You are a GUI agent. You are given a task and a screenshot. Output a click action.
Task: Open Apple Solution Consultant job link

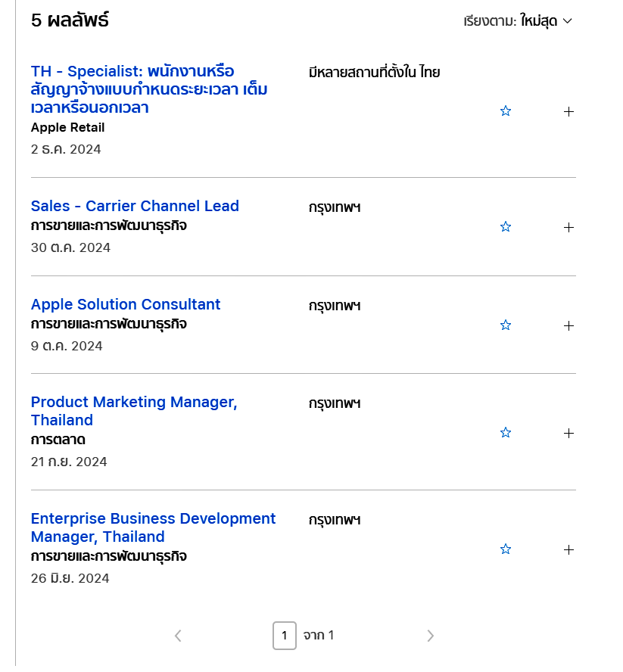(x=126, y=304)
